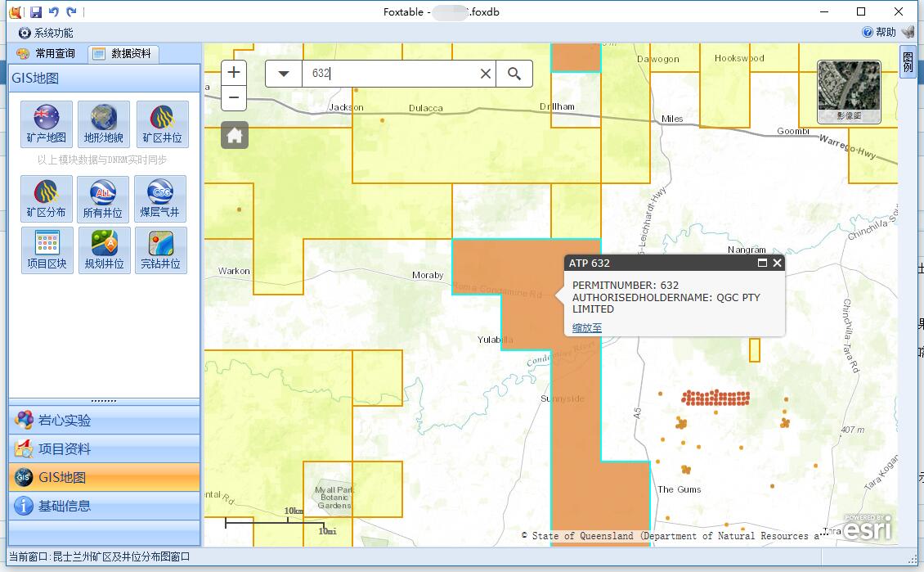Click the Warkon place label
The image size is (924, 572).
(x=234, y=271)
